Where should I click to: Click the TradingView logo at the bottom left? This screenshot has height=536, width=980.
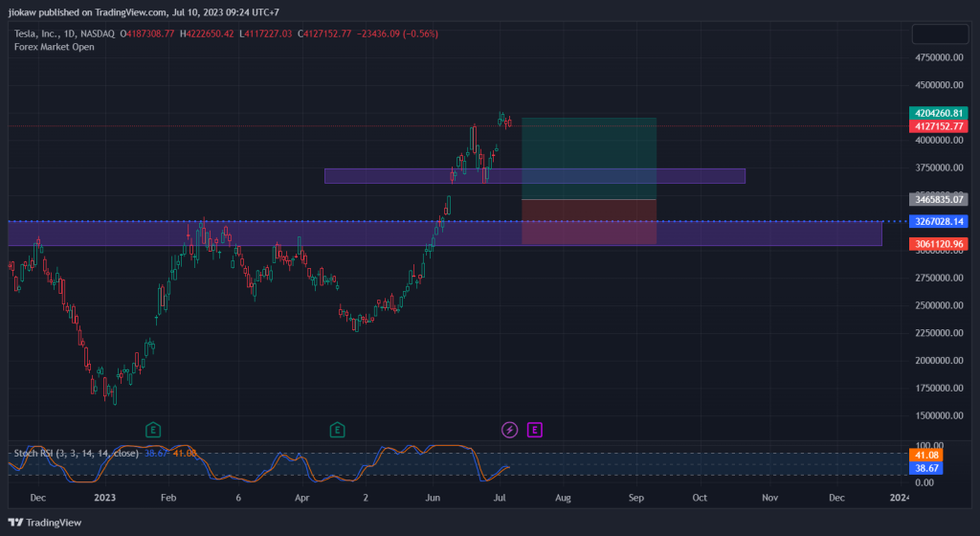[x=45, y=523]
